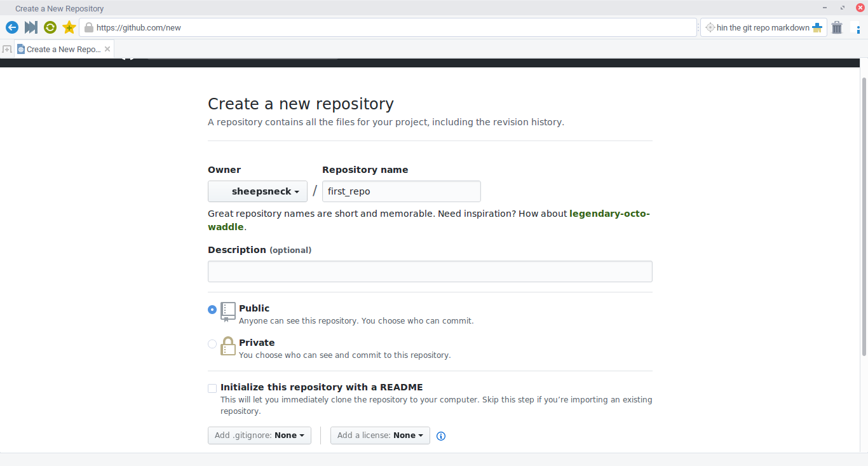Click 'You choose who can see and commit' text
This screenshot has width=868, height=466.
(345, 355)
